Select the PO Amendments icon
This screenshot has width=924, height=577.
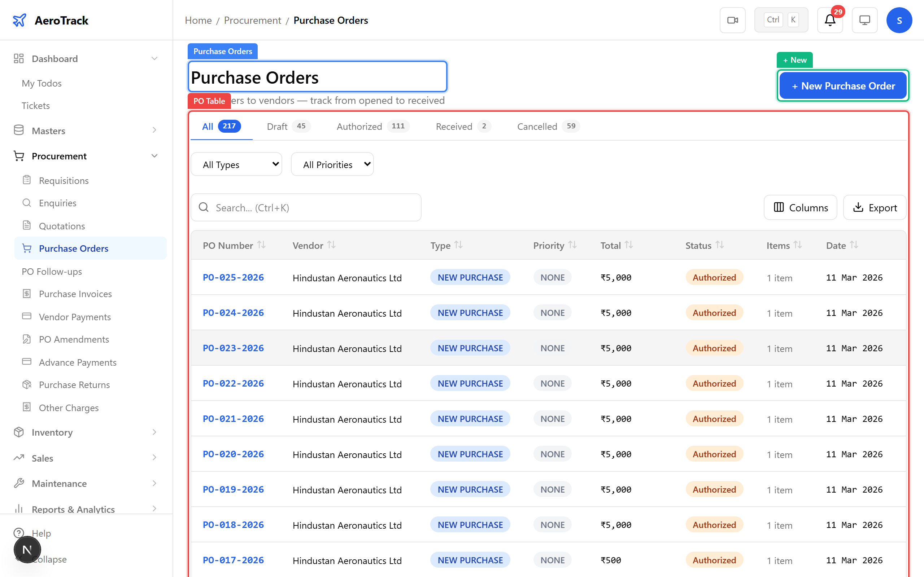27,339
